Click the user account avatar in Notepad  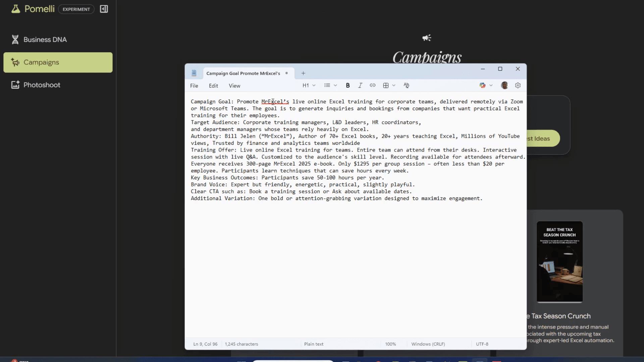[x=504, y=85]
